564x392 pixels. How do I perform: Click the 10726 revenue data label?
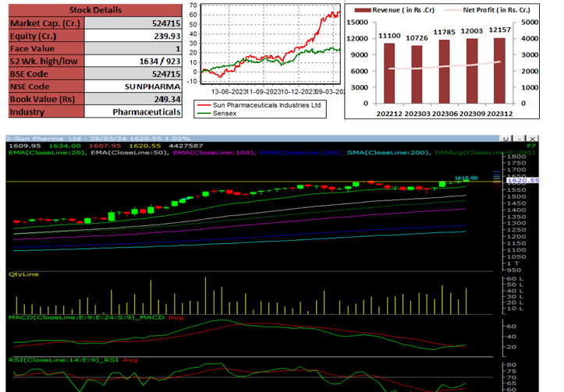coord(417,37)
